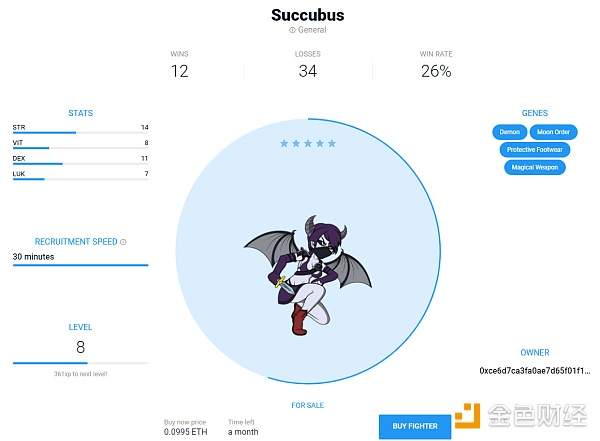Open the owner wallet address link
The height and width of the screenshot is (441, 600).
[535, 371]
